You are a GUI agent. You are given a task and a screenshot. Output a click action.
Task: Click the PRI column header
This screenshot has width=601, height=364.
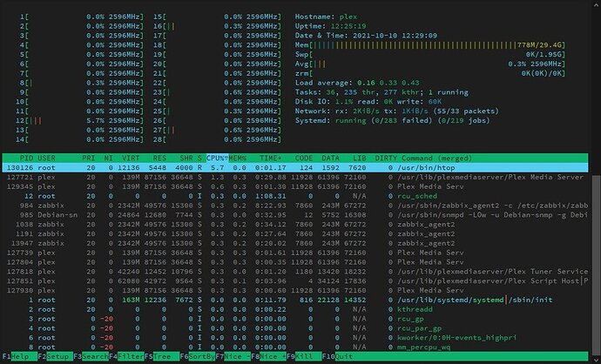point(89,158)
